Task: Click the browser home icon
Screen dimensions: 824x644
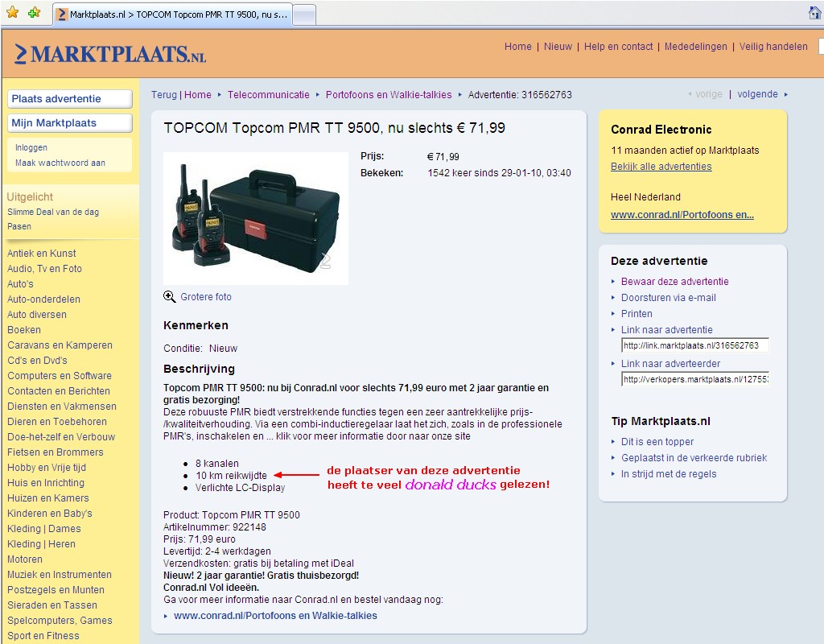Action: (x=815, y=13)
